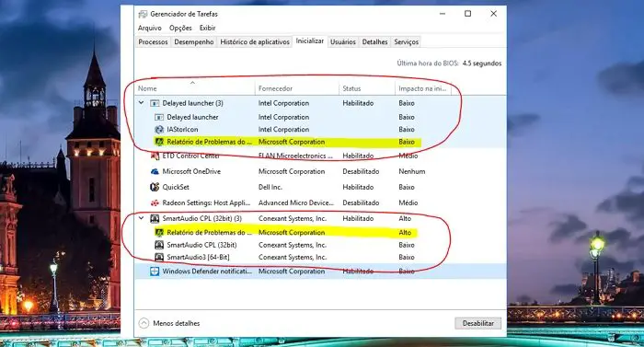Image resolution: width=644 pixels, height=347 pixels.
Task: Click the Desabilitar button
Action: coord(478,324)
